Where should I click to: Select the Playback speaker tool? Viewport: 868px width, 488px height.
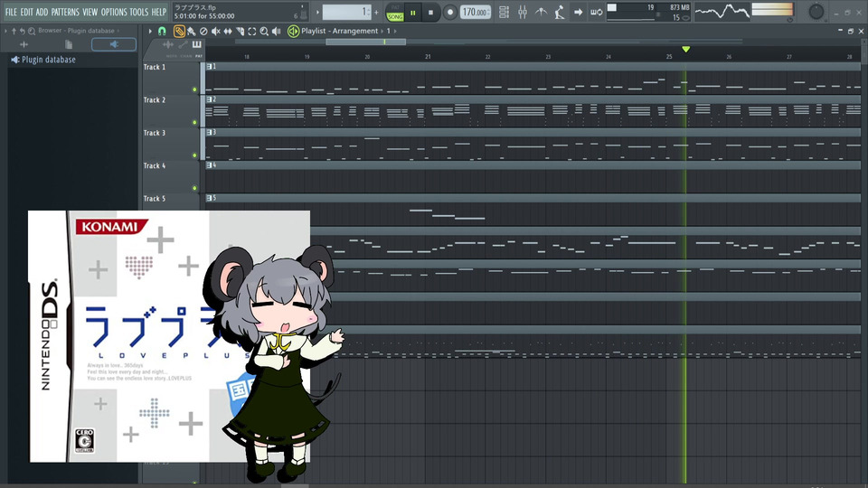point(277,32)
